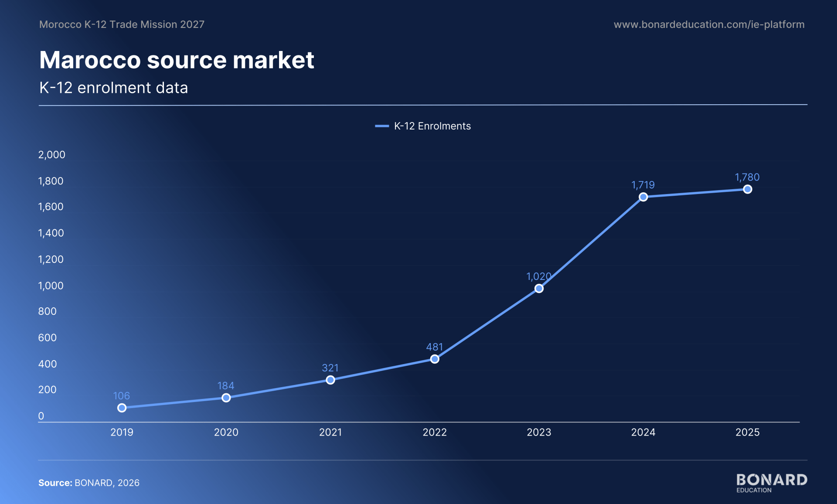
Task: Select the data label 184
Action: (x=226, y=386)
